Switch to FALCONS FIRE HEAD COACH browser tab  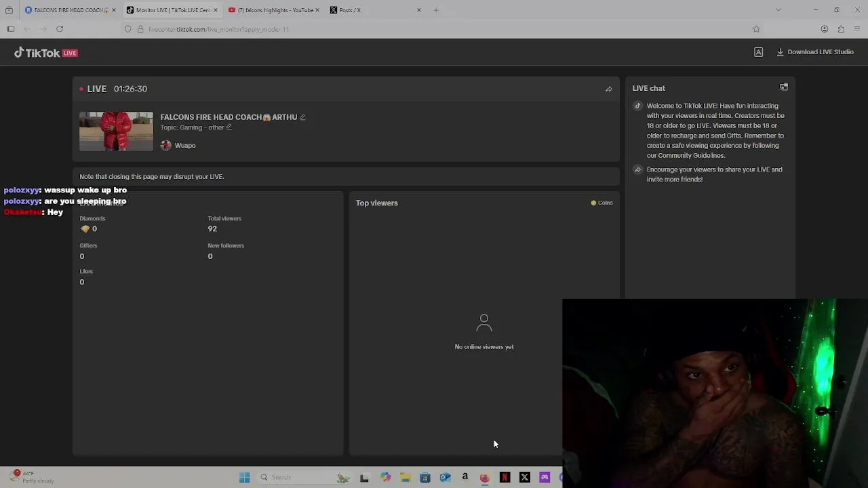(71, 10)
